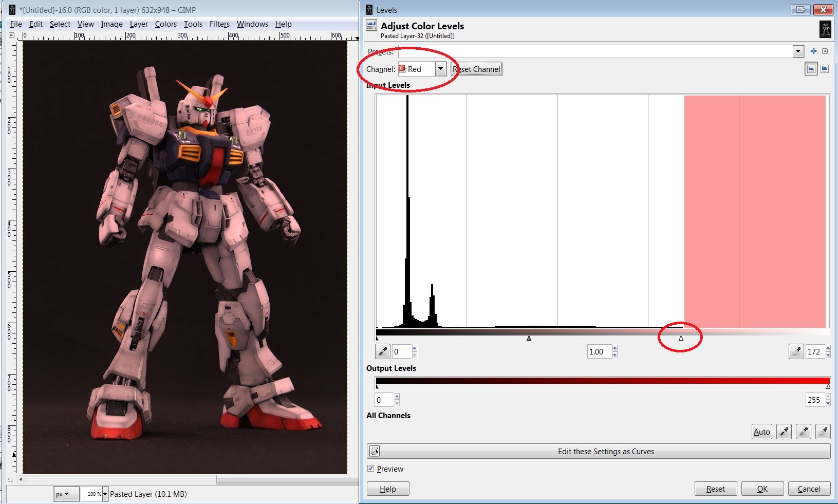
Task: Click the gamma midpoint slider handle
Action: tap(529, 338)
